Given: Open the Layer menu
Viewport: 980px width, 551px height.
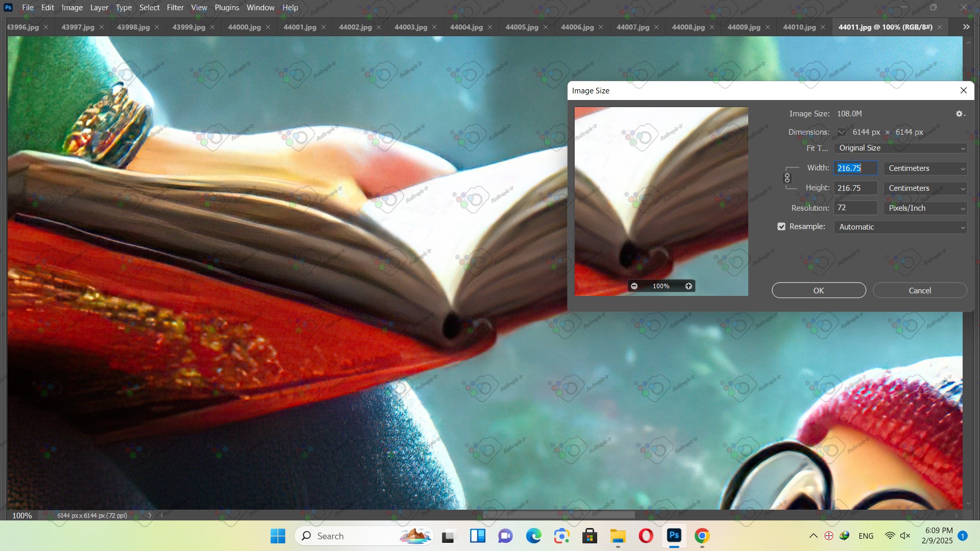Looking at the screenshot, I should pos(99,8).
